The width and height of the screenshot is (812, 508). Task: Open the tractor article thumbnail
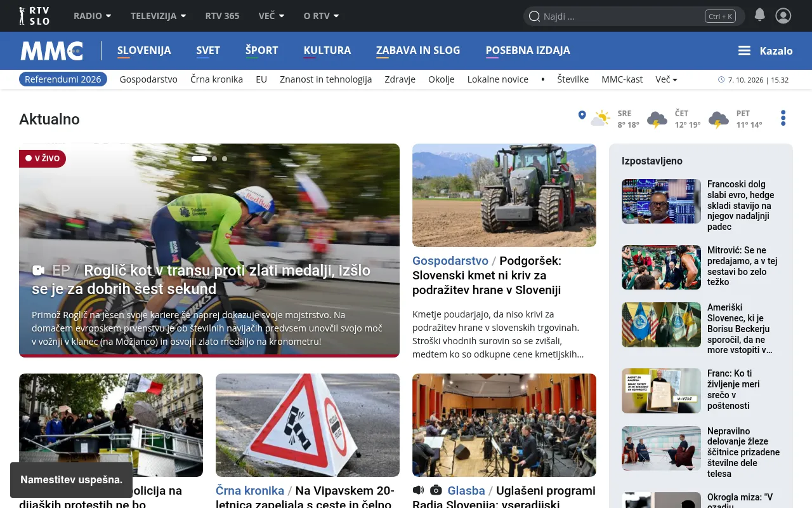click(x=504, y=195)
